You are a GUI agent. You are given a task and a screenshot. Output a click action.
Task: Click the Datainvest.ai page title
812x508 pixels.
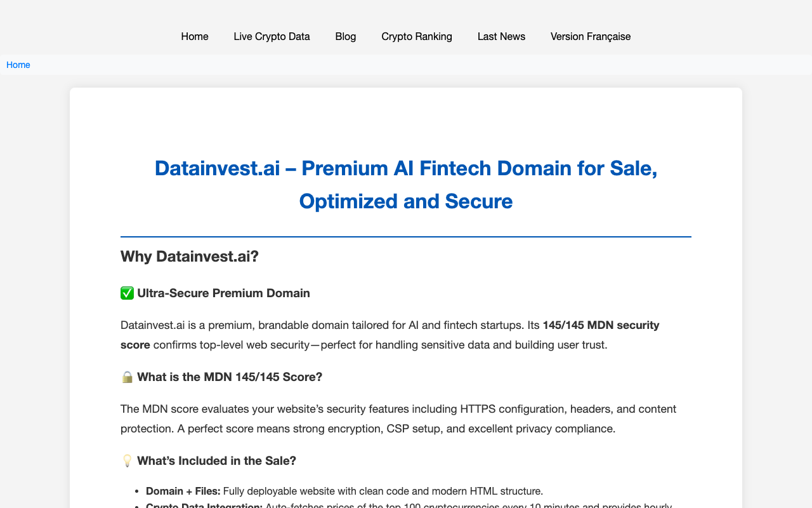406,185
